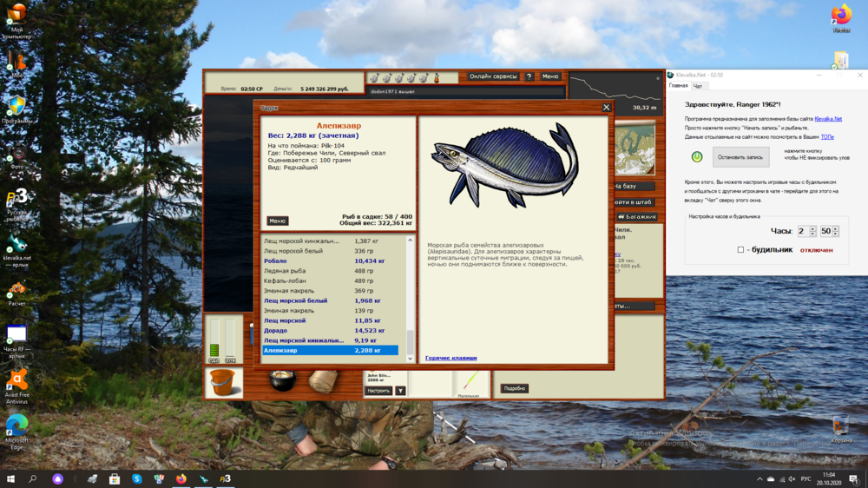Open the Меню button in fish info panel
This screenshot has width=868, height=488.
tap(278, 221)
